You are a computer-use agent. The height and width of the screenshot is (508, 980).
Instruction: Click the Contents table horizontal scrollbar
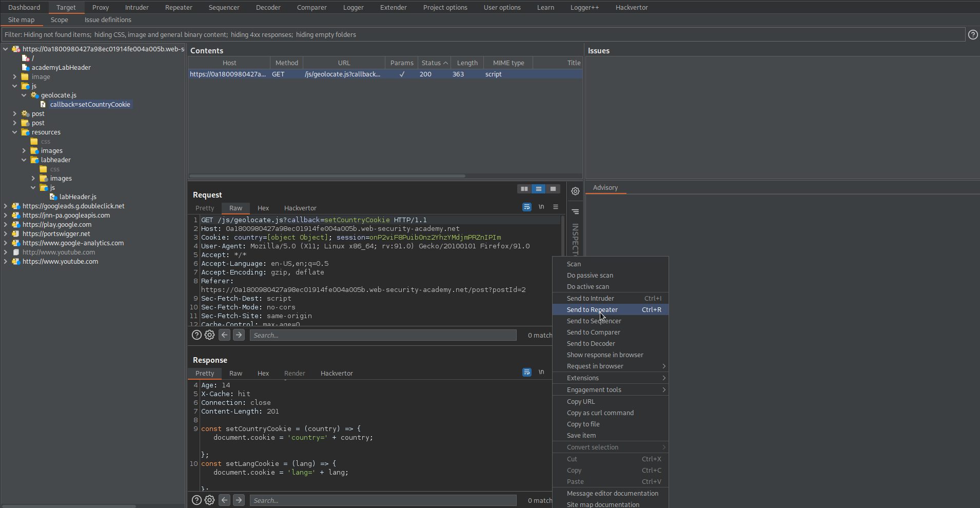click(327, 175)
